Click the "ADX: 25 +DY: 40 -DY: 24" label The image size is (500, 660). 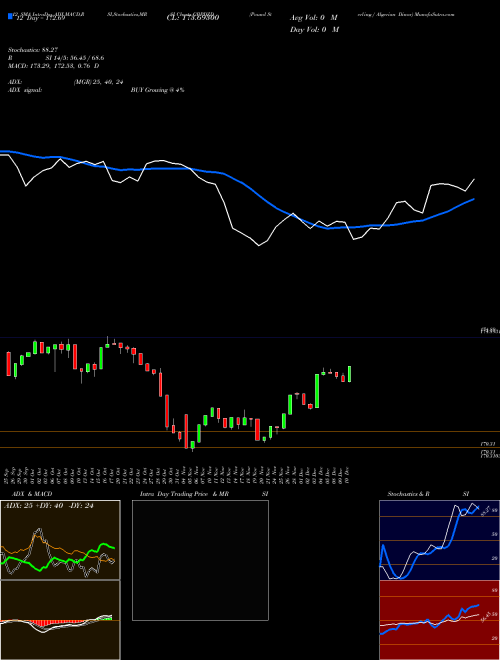pyautogui.click(x=48, y=506)
